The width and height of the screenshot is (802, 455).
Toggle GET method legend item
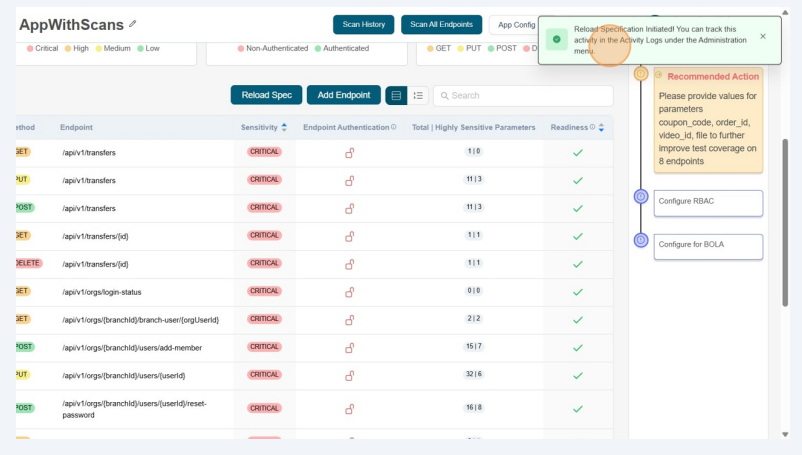(x=439, y=48)
